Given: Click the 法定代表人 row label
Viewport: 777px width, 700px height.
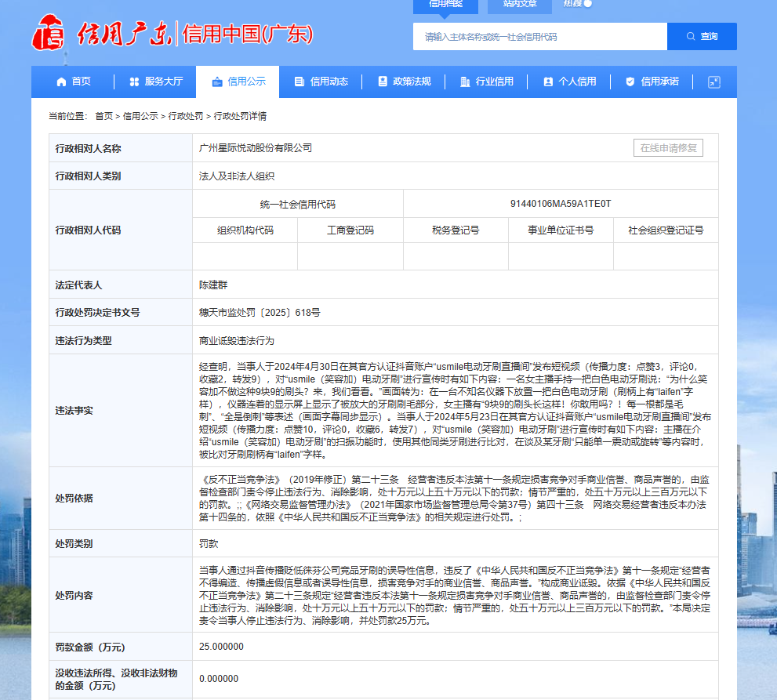Looking at the screenshot, I should tap(78, 285).
